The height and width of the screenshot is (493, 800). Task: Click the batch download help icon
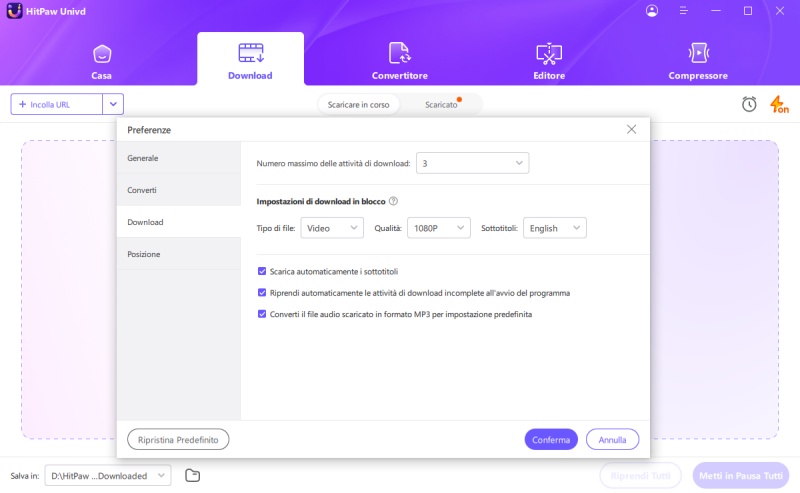click(x=393, y=201)
